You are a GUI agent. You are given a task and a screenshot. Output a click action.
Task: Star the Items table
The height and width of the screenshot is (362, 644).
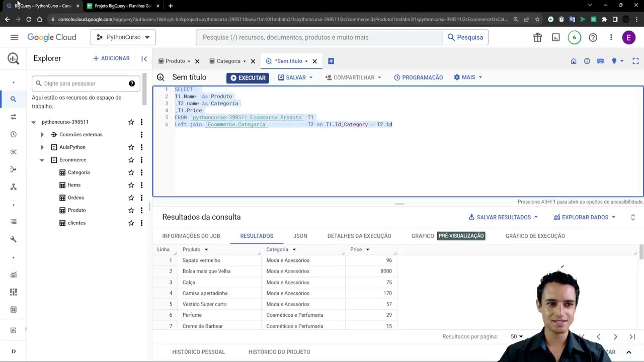point(131,185)
